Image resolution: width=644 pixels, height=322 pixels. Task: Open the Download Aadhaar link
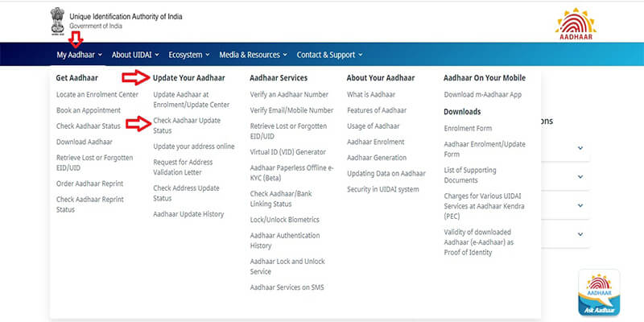click(85, 142)
